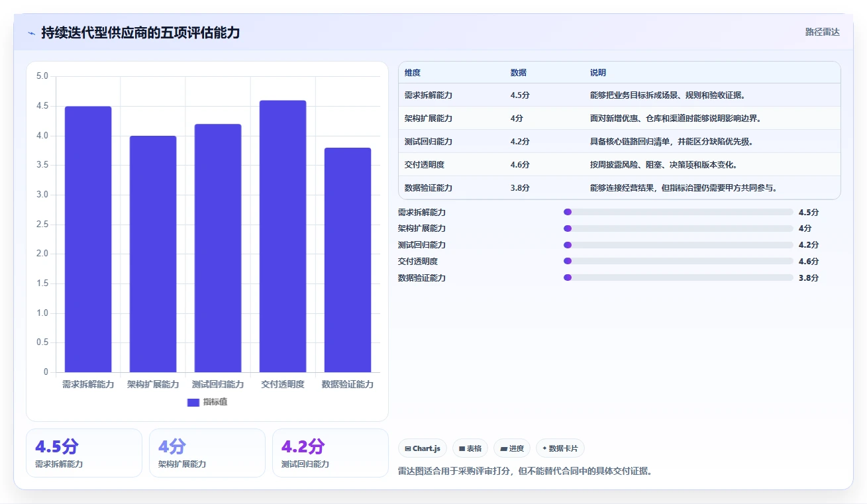Click the 交付透明度 bar in the chart
Screen dimensions: 867x504
(x=283, y=236)
